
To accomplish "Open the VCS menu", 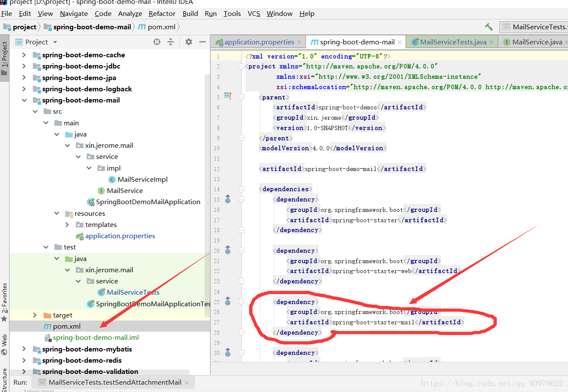I will pos(254,14).
